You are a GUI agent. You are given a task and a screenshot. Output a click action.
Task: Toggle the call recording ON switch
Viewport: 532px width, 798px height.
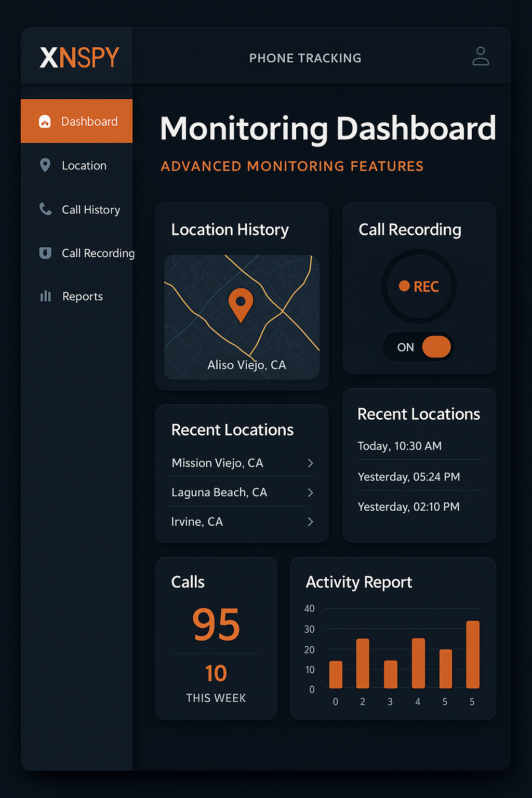(419, 347)
